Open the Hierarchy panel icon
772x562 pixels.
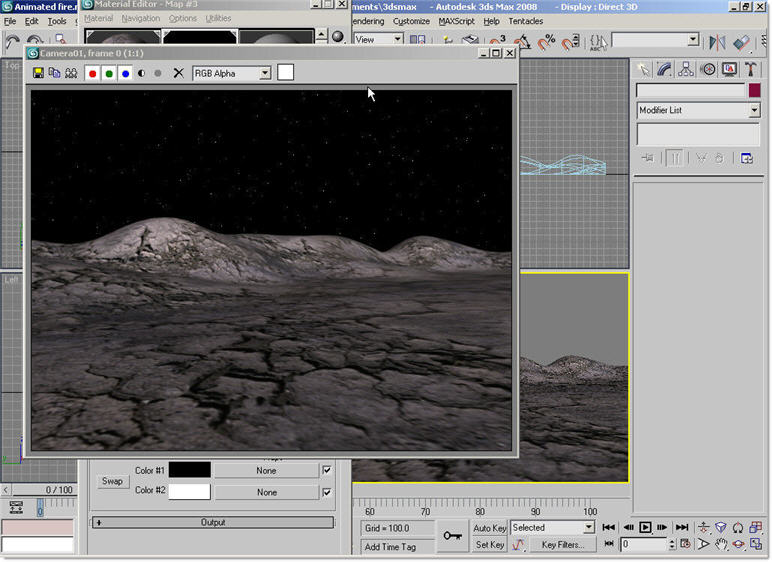pyautogui.click(x=686, y=69)
